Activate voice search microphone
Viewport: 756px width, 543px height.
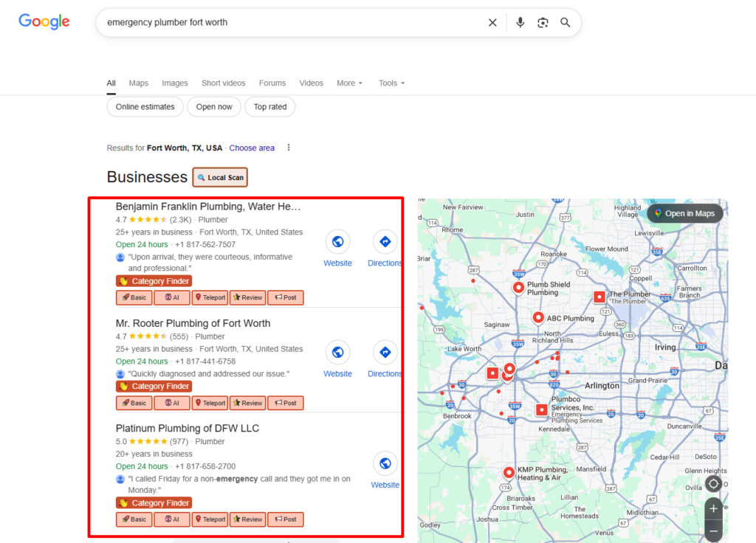point(520,22)
